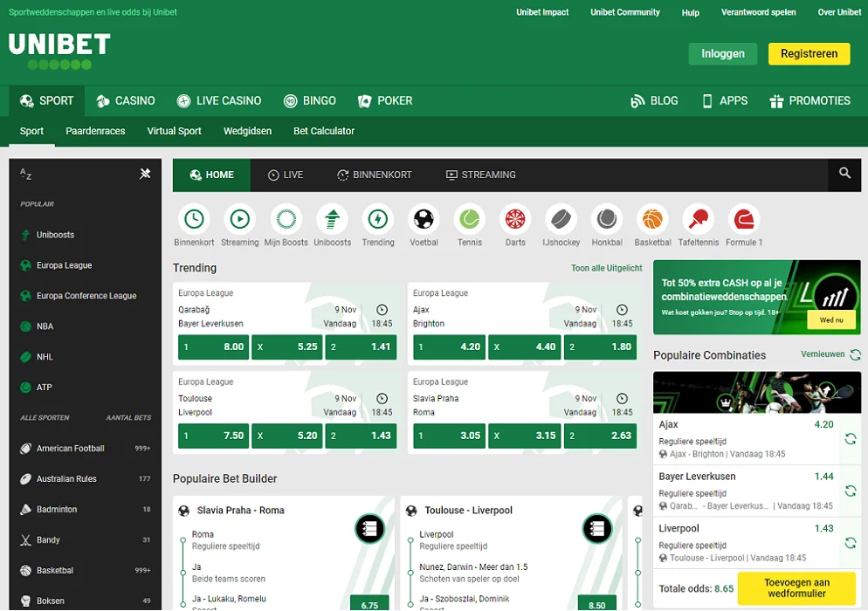Click the combinatieweddenschappen promo banner

(757, 297)
